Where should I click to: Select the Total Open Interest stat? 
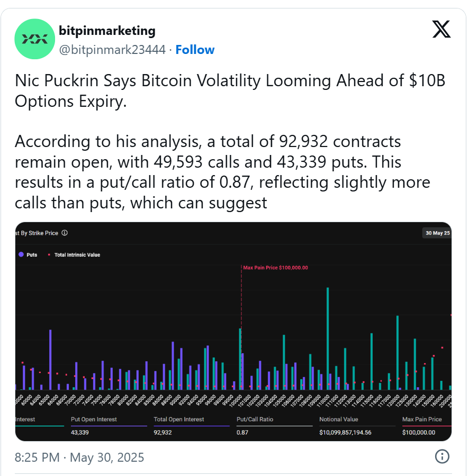coord(179,419)
